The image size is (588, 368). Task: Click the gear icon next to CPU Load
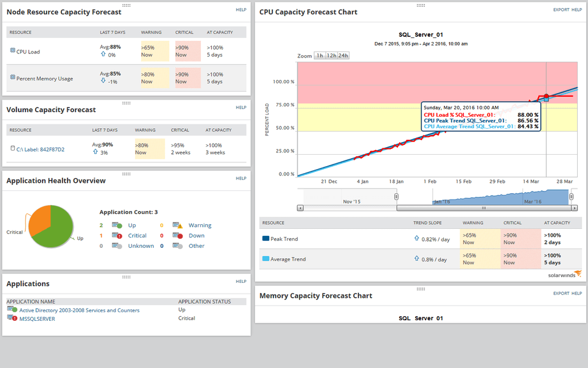pos(11,50)
